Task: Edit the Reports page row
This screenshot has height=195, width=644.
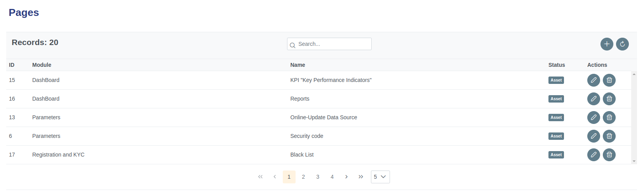Action: click(x=594, y=99)
